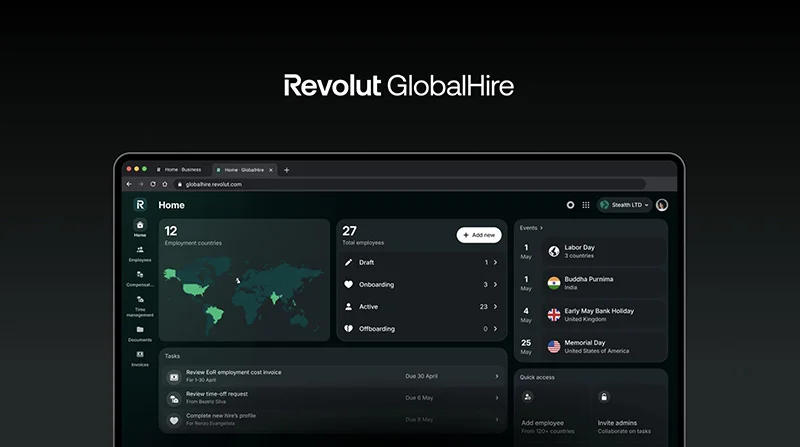Close the Home · GlobalHire tab
The image size is (800, 447).
click(271, 170)
